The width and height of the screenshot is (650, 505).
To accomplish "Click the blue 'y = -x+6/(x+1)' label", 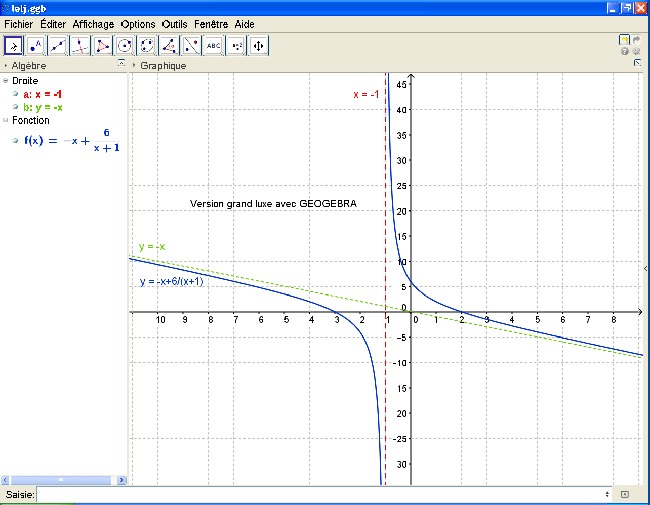I will pos(172,282).
